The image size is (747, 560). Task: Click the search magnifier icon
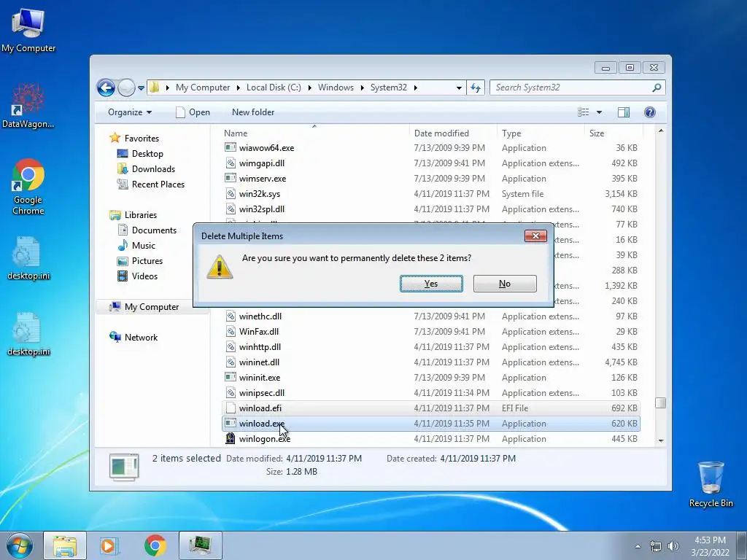657,87
